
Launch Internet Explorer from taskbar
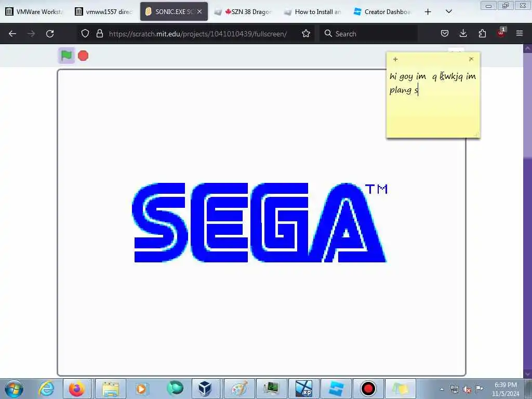tap(46, 389)
